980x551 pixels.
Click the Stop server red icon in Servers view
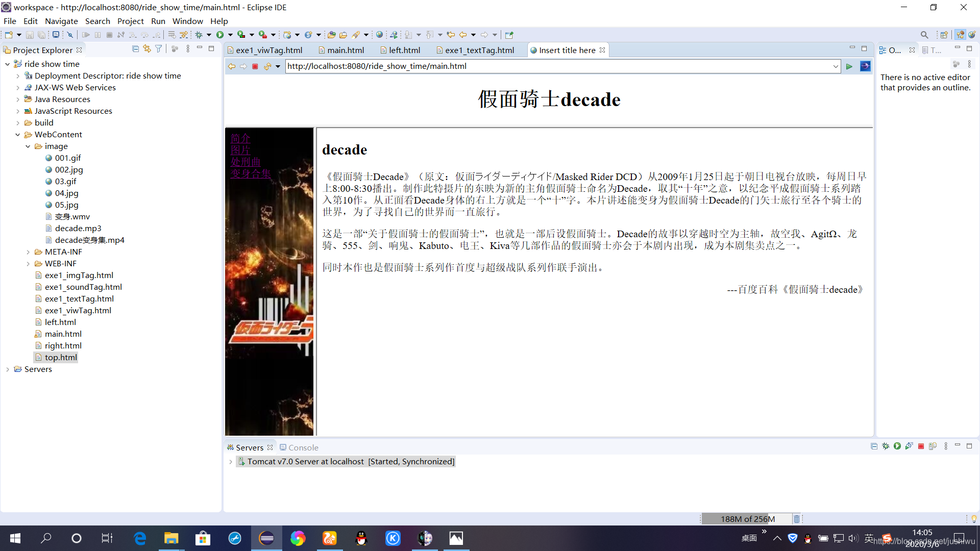click(x=921, y=446)
